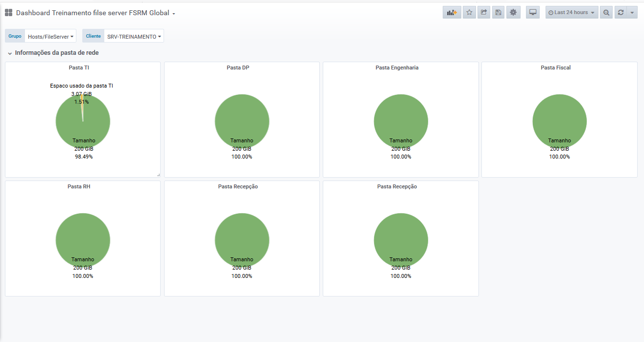Click the zoom out magnifier icon
Viewport: 644px width, 342px height.
[606, 13]
